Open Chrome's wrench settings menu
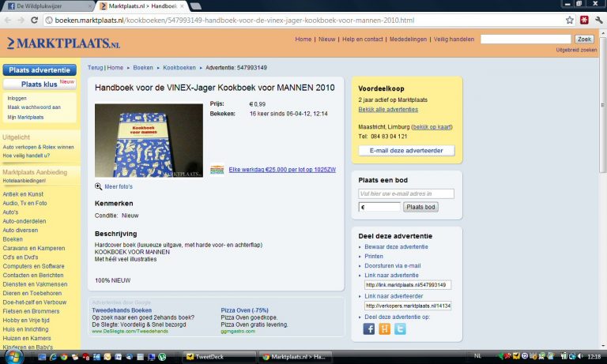Image resolution: width=607 pixels, height=364 pixels. (599, 20)
